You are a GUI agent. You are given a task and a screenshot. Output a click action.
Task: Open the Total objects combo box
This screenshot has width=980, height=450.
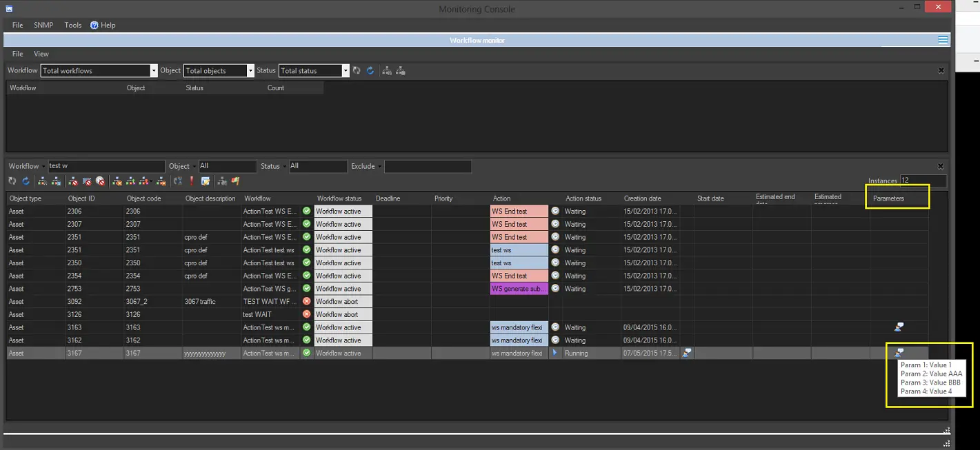point(250,71)
